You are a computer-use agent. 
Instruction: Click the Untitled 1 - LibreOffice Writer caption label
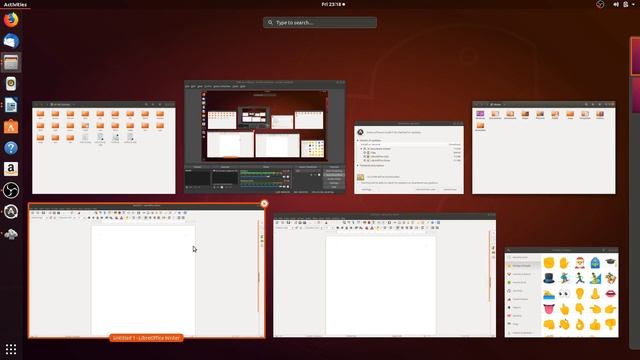pos(146,338)
